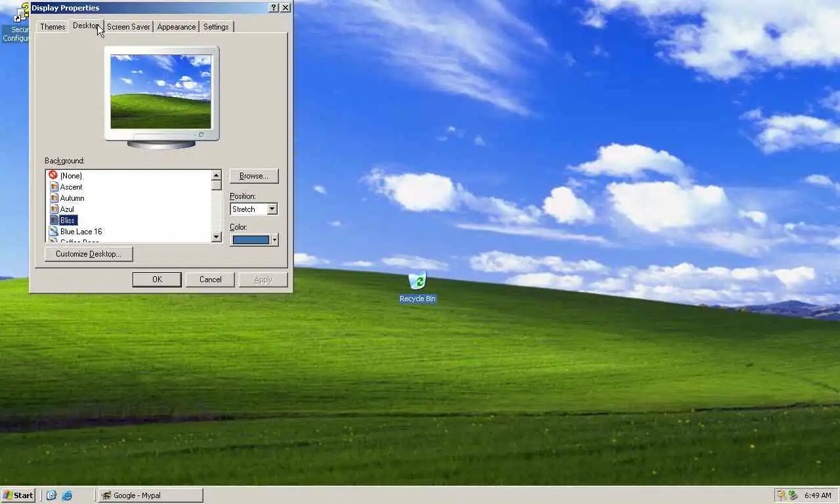Click the help question mark button

point(274,7)
